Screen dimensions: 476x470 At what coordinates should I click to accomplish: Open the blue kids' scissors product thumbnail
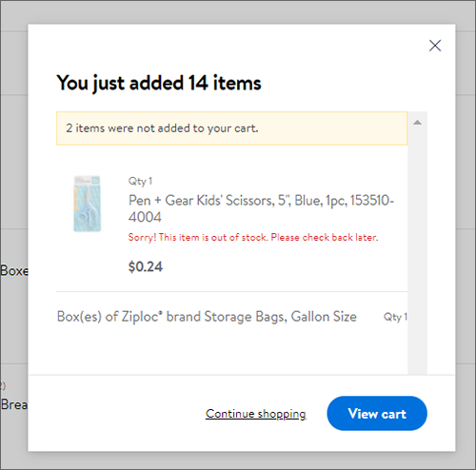tap(88, 204)
